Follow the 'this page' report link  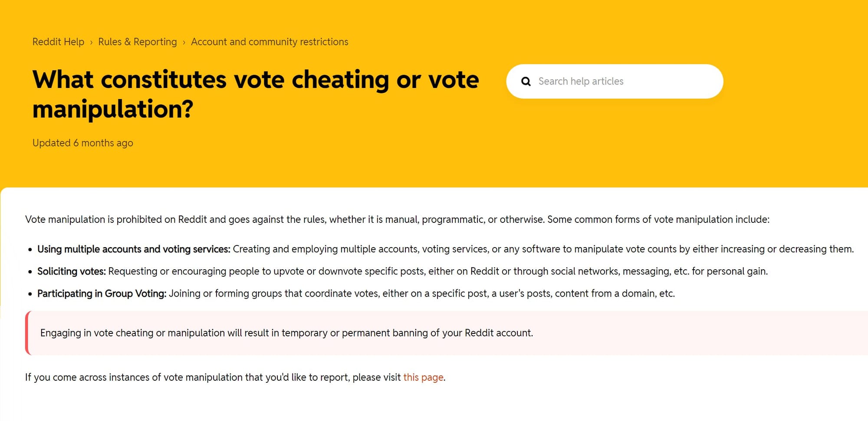tap(423, 377)
